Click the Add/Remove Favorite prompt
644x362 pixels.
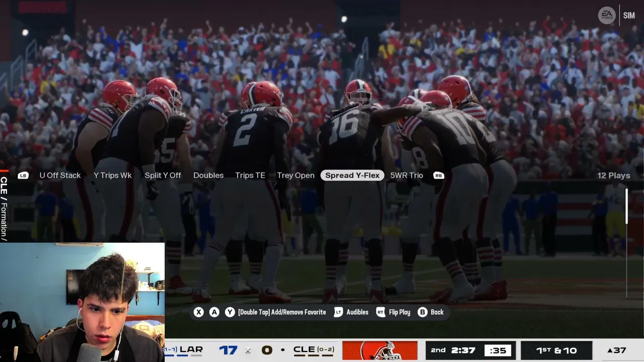pos(282,312)
